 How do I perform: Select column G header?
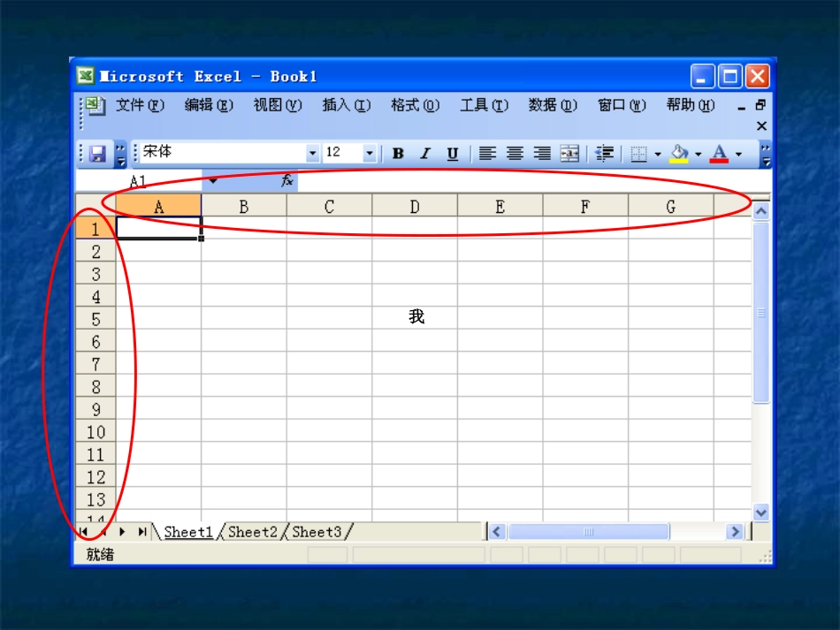[x=671, y=206]
